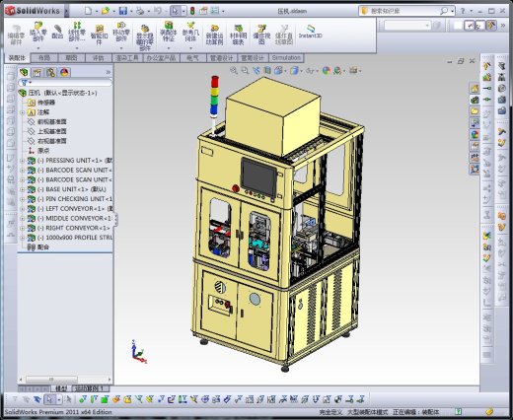Viewport: 513px width, 420px height.
Task: Click the Mate (配合) tool icon
Action: pyautogui.click(x=57, y=32)
